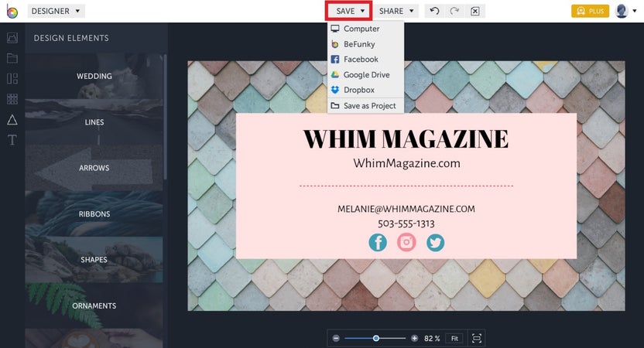
Task: Open the ARROWS design elements category
Action: [94, 168]
